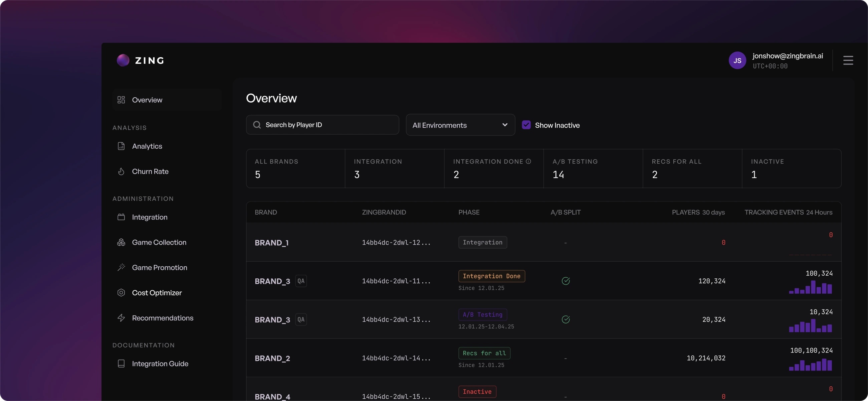Viewport: 868px width, 401px height.
Task: Click the Analytics report icon
Action: pyautogui.click(x=121, y=146)
